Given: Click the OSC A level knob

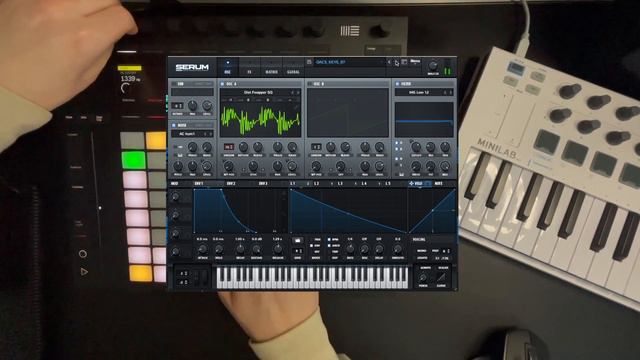Looking at the screenshot, I should click(x=292, y=166).
